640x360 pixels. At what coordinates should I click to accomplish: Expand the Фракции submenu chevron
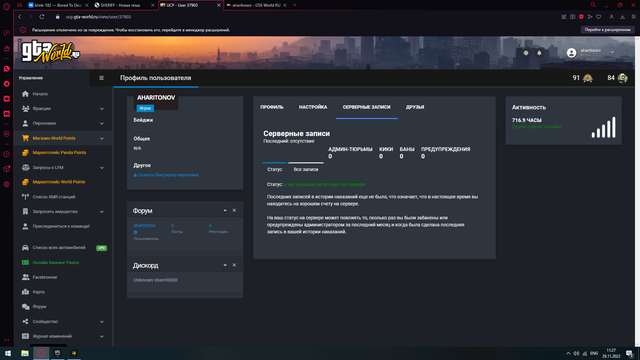[x=102, y=109]
